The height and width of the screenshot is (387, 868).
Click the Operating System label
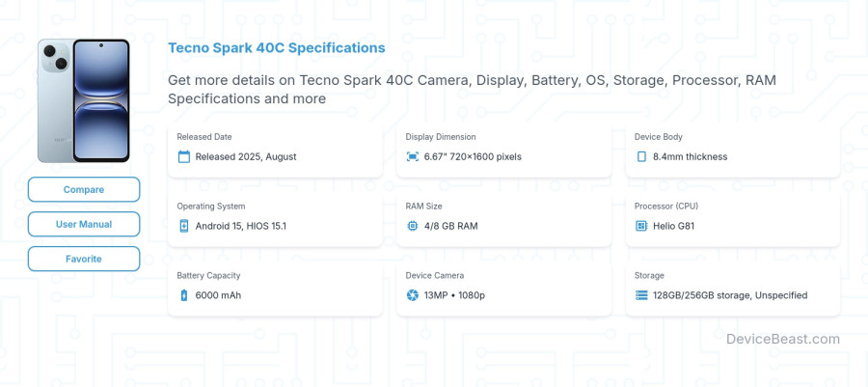211,206
